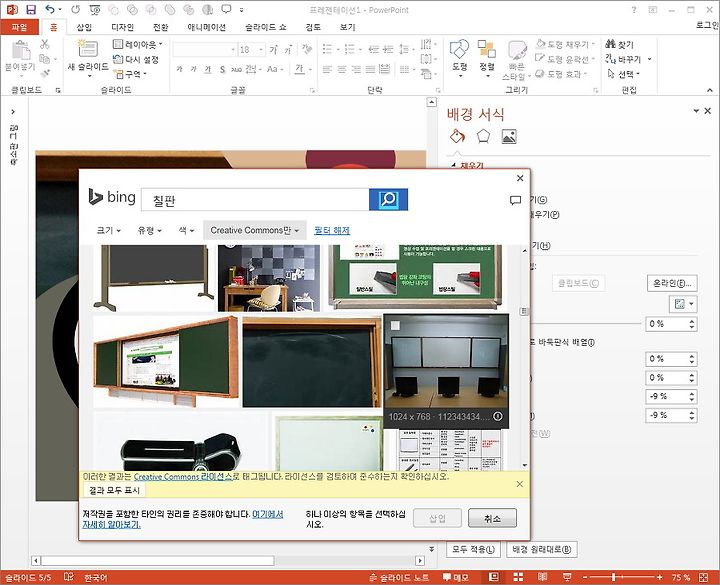Open the font size 18 dropdown
Screen dimensions: 720x585
coord(261,49)
